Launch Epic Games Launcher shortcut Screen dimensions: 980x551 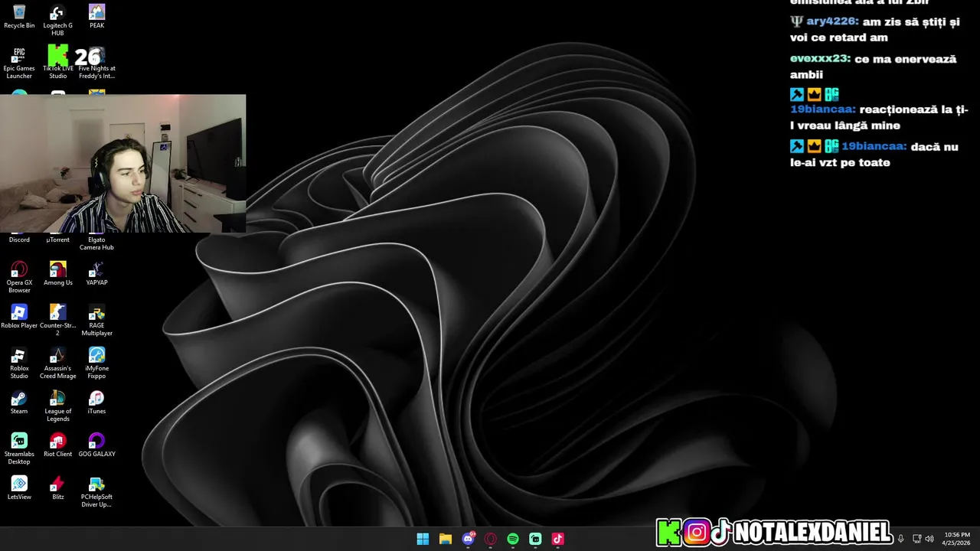(x=19, y=63)
